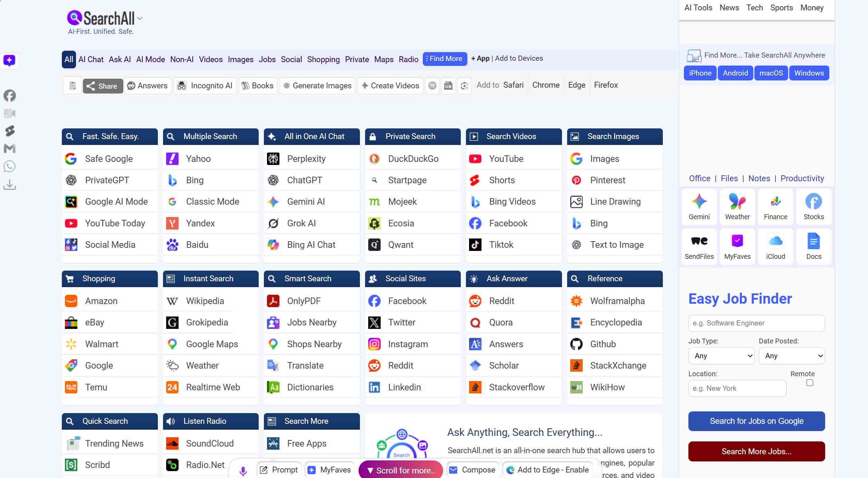Image resolution: width=868 pixels, height=478 pixels.
Task: Open the MyFaves shortcut tile
Action: pos(737,246)
